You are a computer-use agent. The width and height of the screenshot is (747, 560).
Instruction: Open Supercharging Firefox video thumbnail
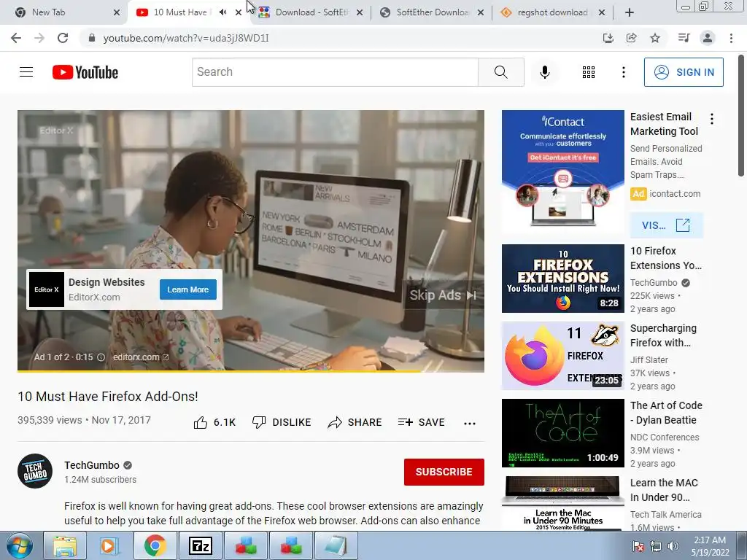[562, 356]
